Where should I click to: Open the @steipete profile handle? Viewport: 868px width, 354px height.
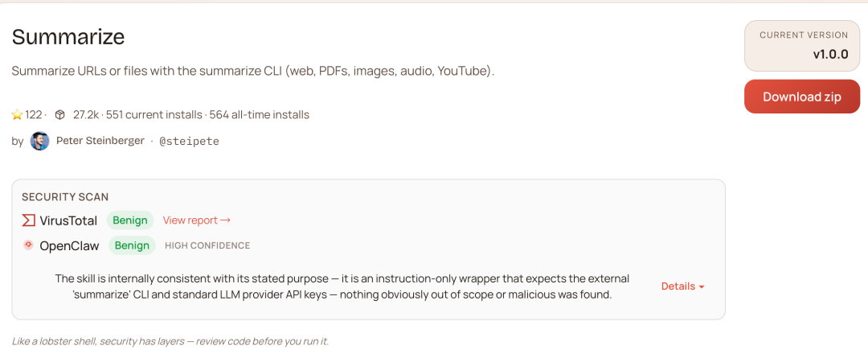189,141
